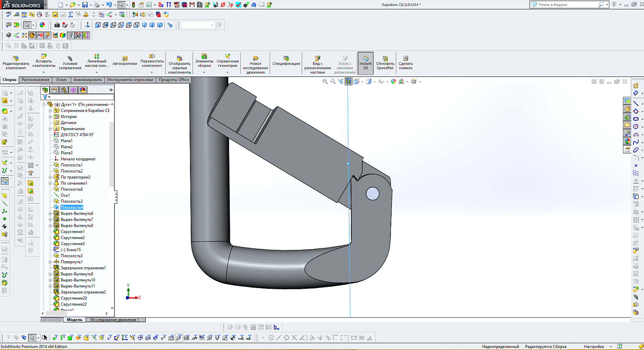Select (-) Эскиз15 sketch item
The image size is (644, 350).
71,250
